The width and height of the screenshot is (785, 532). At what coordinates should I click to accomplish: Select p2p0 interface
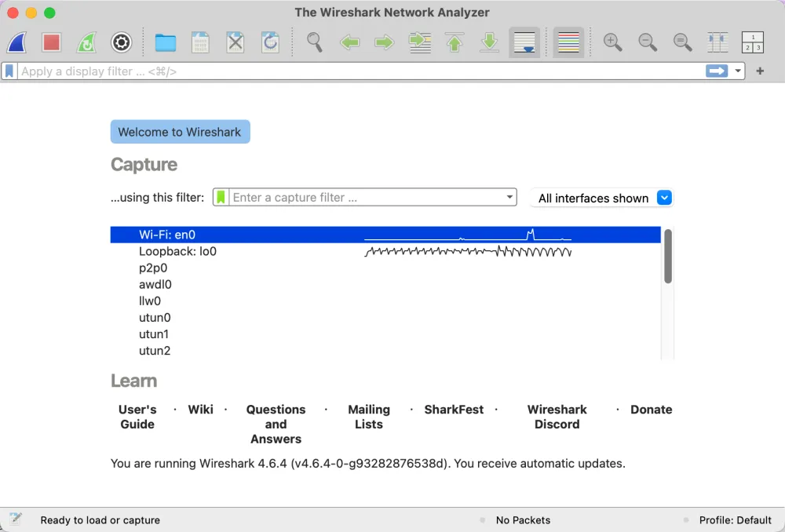click(385, 268)
